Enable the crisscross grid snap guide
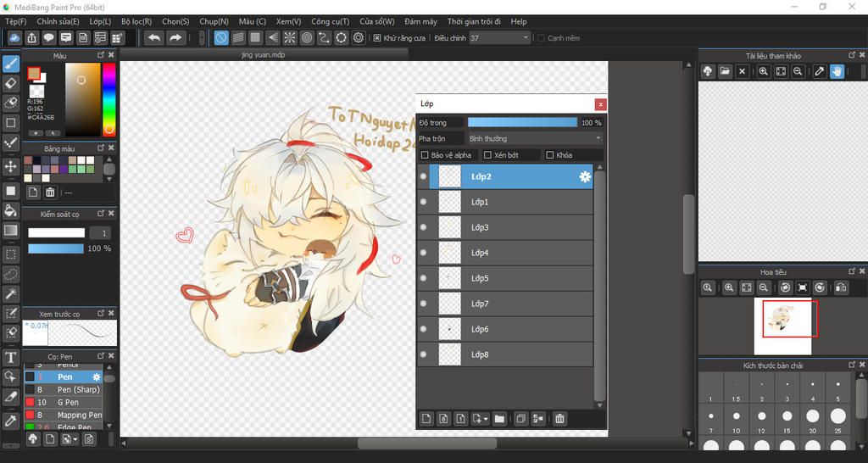The width and height of the screenshot is (868, 463). 255,37
